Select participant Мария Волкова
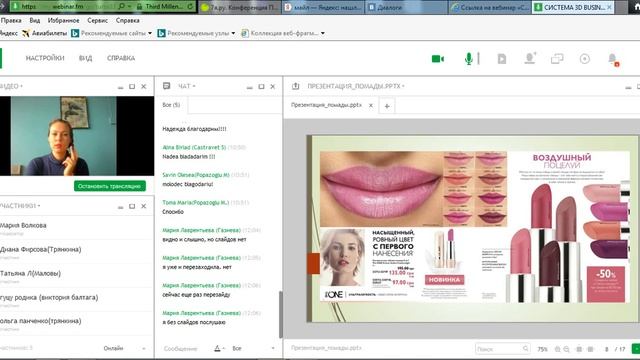640x360 pixels. point(23,225)
